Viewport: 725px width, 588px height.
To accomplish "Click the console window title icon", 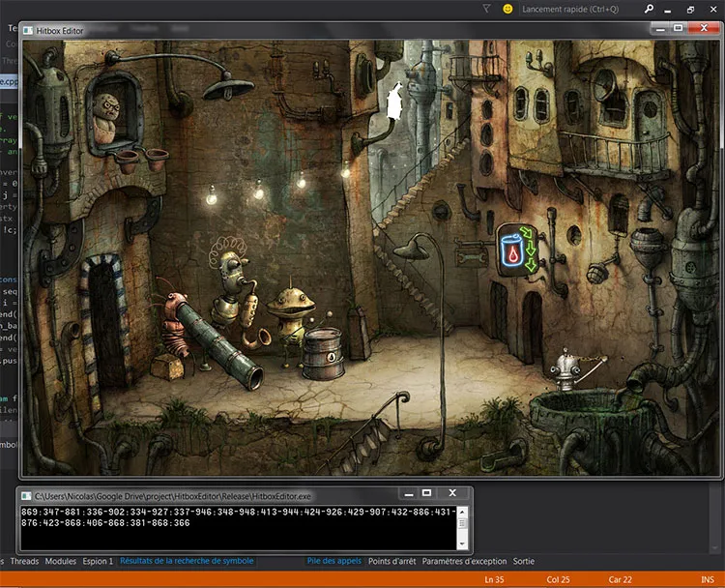I will (26, 496).
